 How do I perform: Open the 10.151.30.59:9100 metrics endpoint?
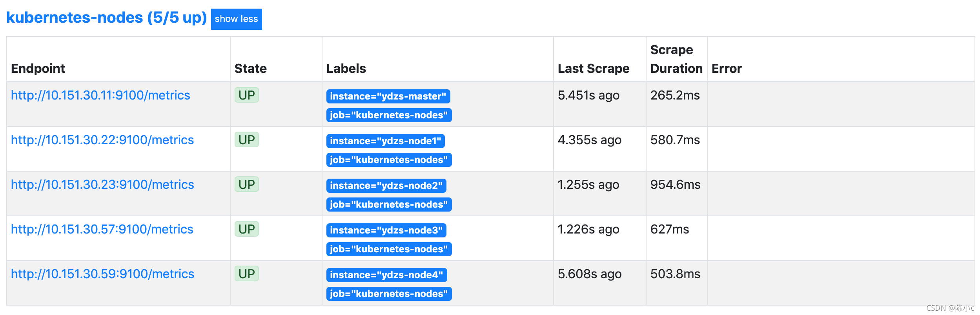point(102,274)
